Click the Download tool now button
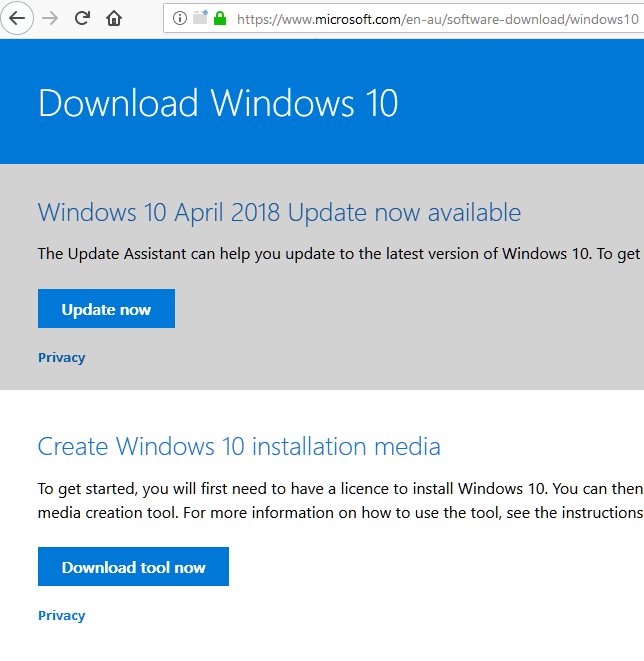Image resolution: width=644 pixels, height=661 pixels. (133, 567)
